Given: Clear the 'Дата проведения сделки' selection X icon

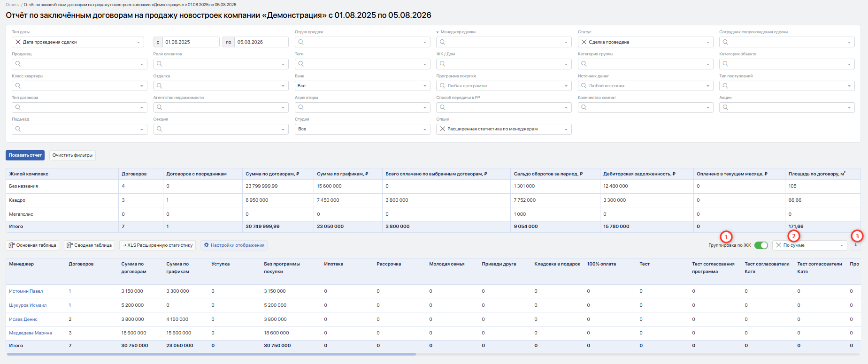Looking at the screenshot, I should [18, 42].
